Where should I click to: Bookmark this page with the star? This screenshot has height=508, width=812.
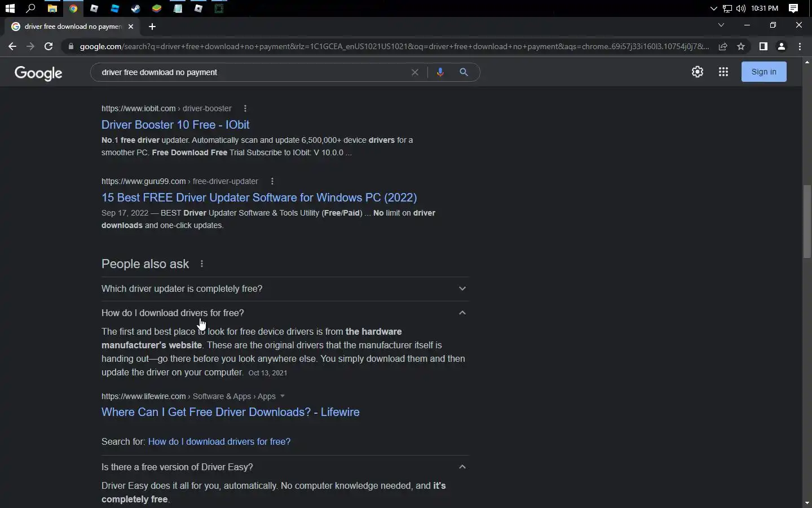click(741, 46)
